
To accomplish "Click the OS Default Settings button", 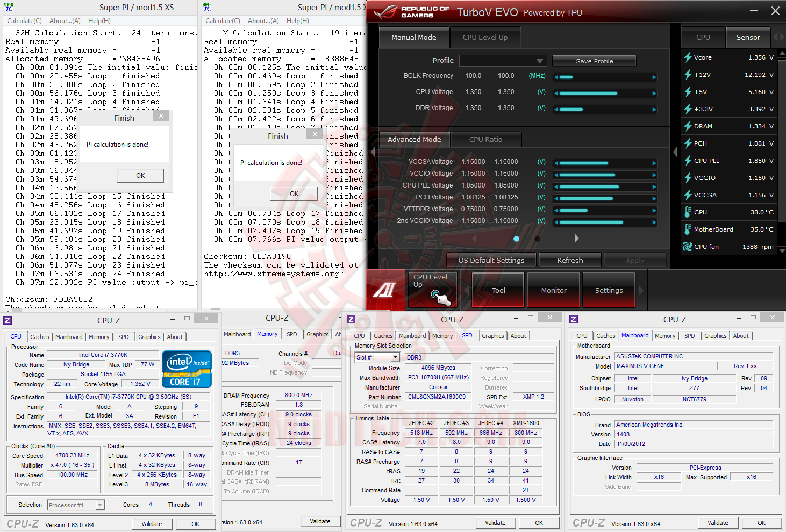I will (491, 261).
